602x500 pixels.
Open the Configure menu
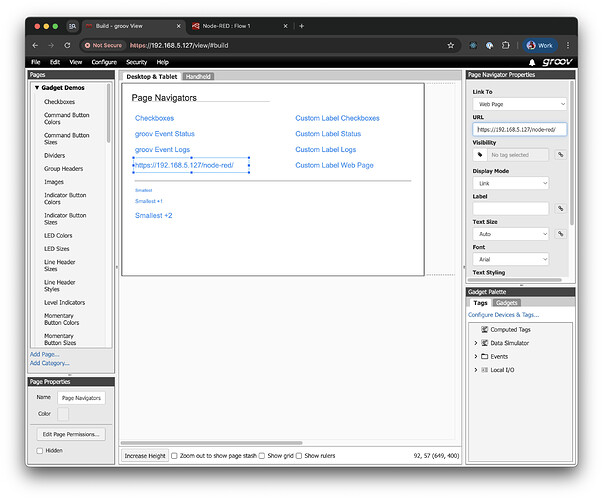pyautogui.click(x=104, y=62)
